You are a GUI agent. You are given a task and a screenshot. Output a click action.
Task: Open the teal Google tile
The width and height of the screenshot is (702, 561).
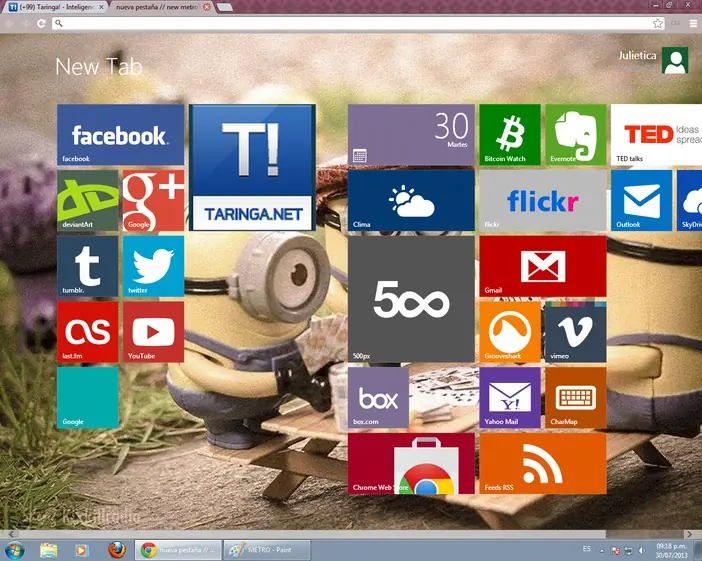(x=88, y=398)
